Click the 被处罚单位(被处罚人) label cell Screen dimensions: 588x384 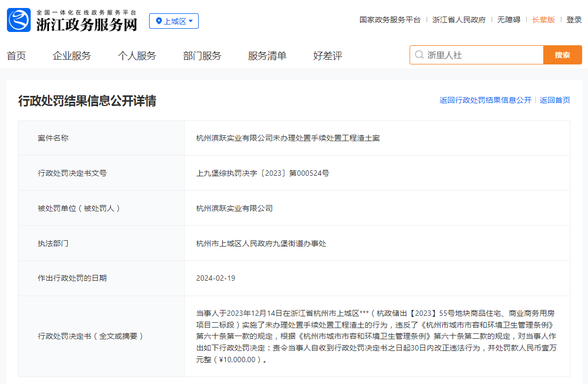(x=101, y=208)
